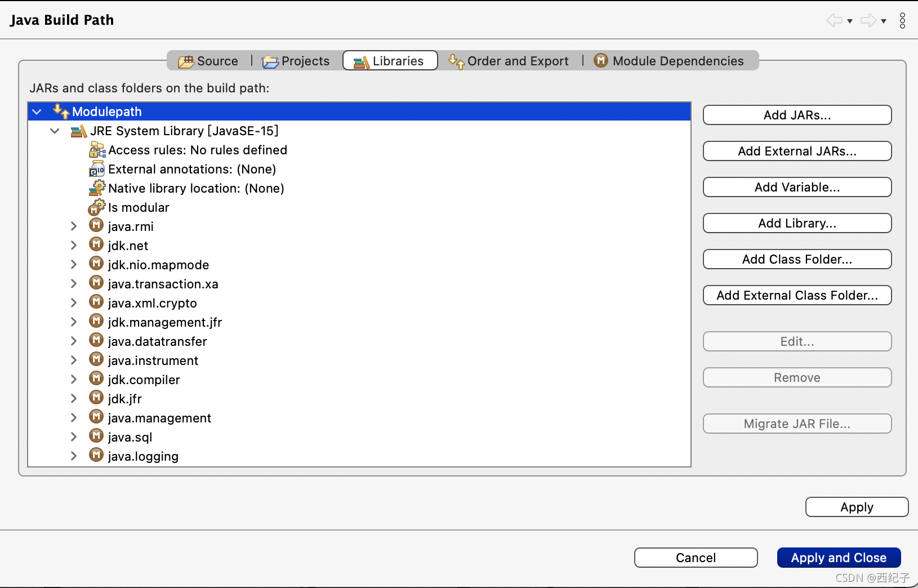Viewport: 918px width, 588px height.
Task: Click the jdk.nio.mapmode module icon
Action: click(96, 264)
